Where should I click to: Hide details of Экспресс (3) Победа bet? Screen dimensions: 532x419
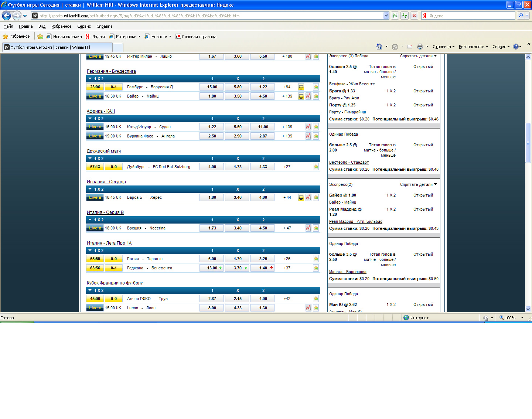[418, 56]
